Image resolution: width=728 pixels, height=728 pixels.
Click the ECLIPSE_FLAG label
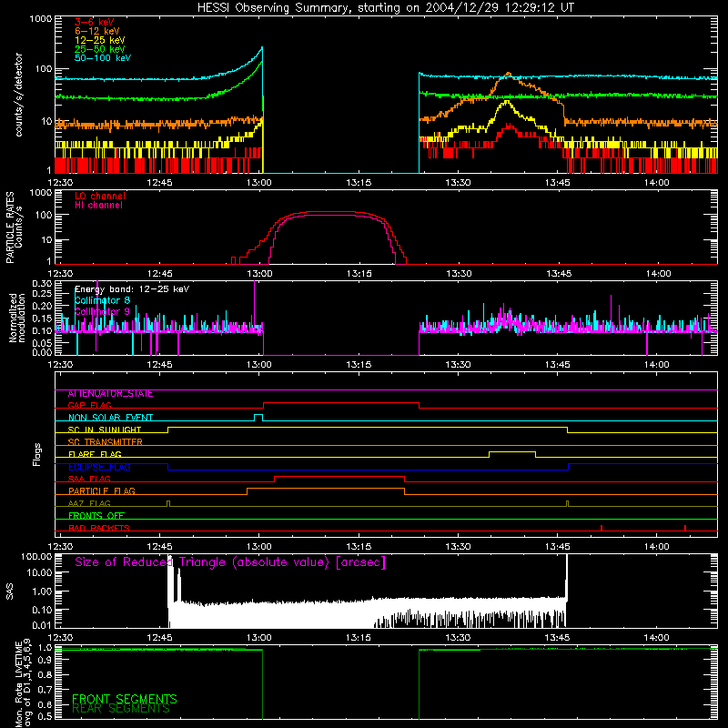pos(99,467)
